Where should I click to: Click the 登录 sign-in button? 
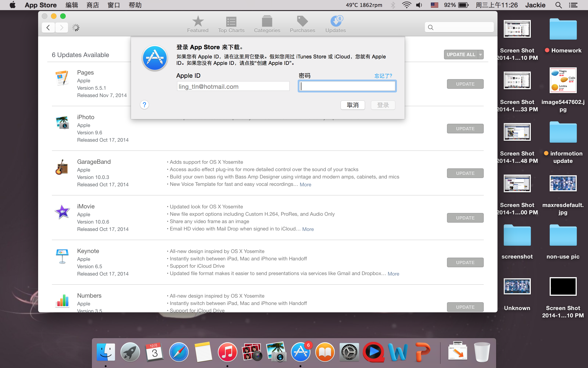383,105
